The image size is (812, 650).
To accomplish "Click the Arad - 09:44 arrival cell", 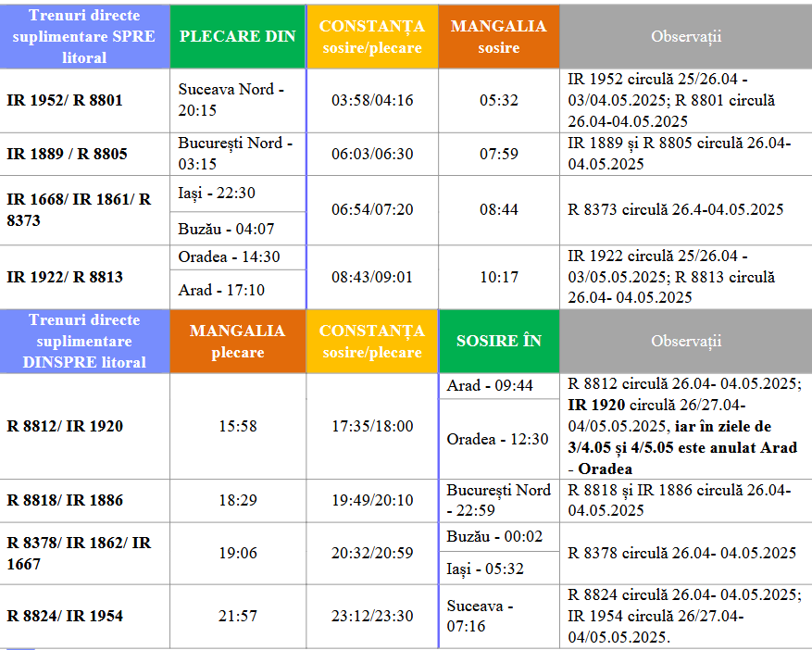I will click(x=490, y=385).
